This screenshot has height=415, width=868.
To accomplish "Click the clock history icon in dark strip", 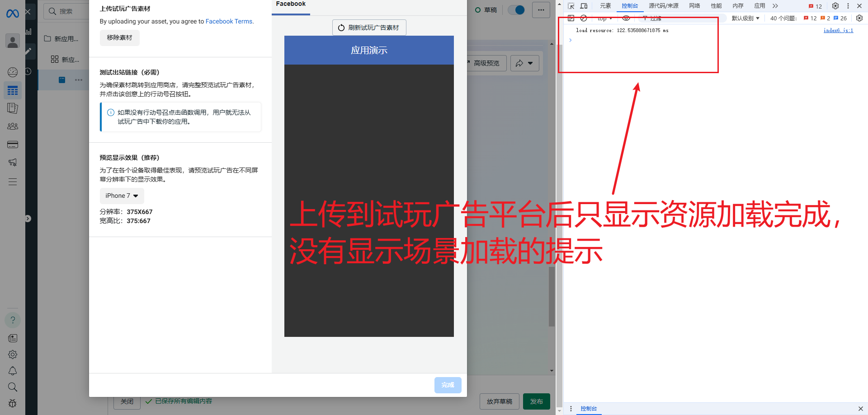I will click(28, 71).
